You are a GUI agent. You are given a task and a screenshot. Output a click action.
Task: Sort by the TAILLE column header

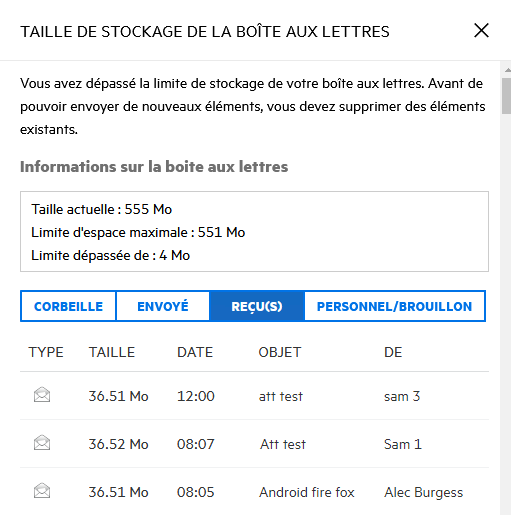point(112,352)
